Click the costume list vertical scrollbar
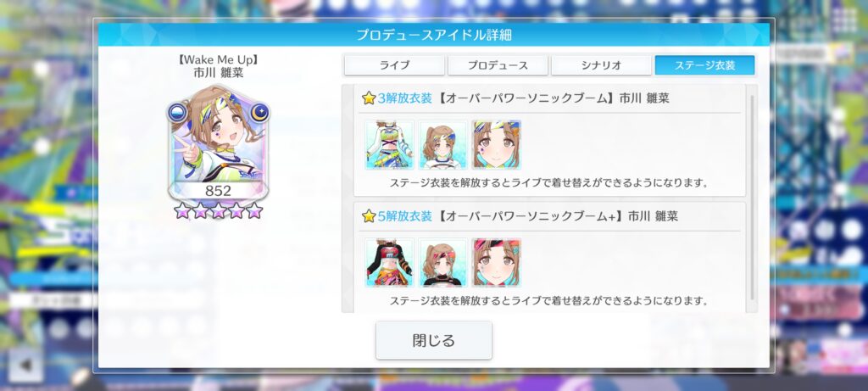868x391 pixels. coord(752,198)
